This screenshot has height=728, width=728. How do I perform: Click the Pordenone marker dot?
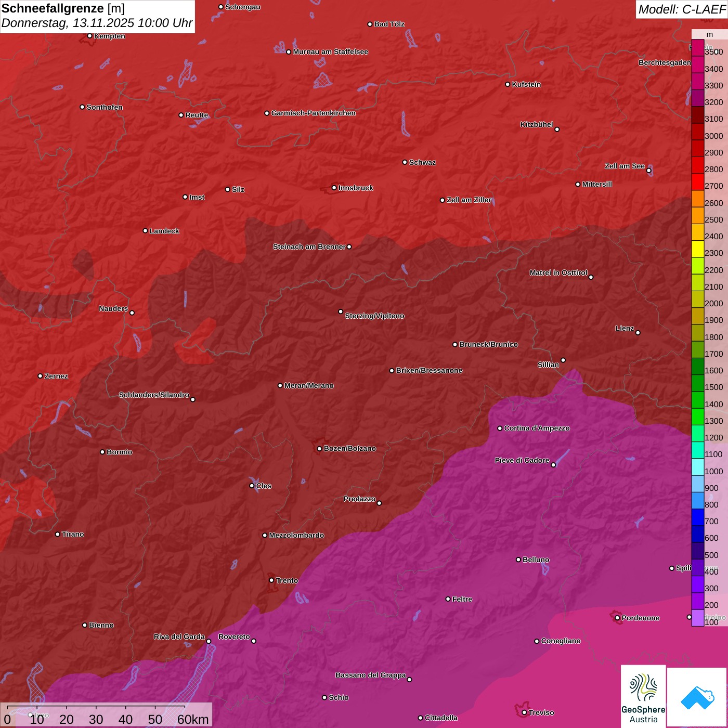click(x=617, y=618)
